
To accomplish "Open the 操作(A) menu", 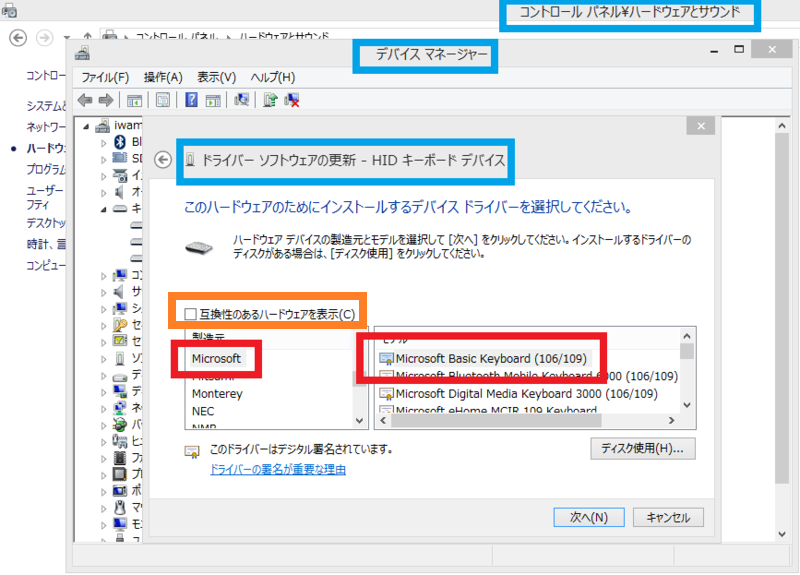I will tap(163, 78).
